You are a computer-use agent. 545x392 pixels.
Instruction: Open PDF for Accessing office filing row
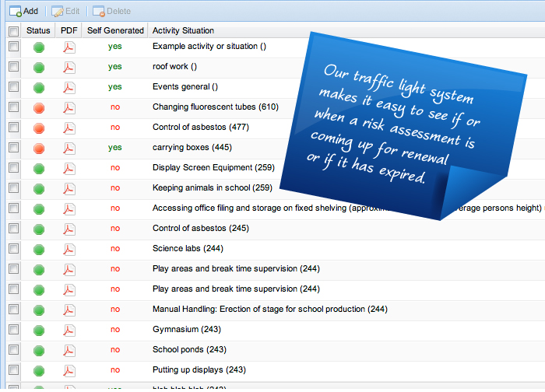(x=69, y=208)
